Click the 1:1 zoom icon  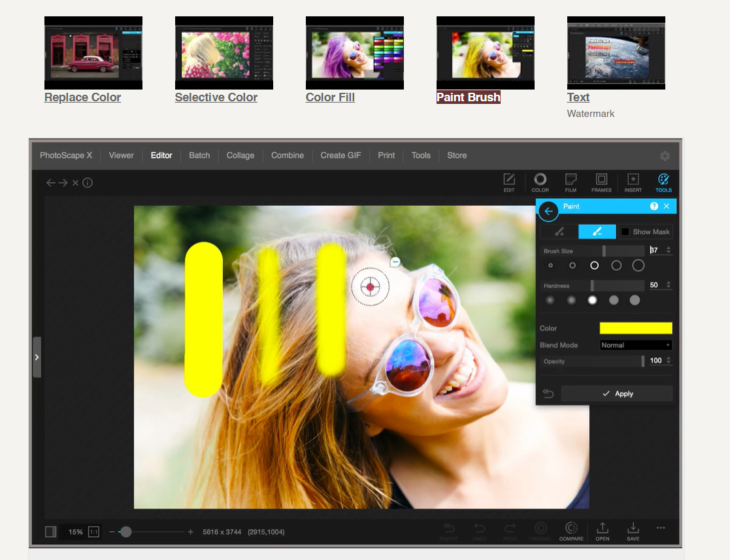pyautogui.click(x=93, y=532)
